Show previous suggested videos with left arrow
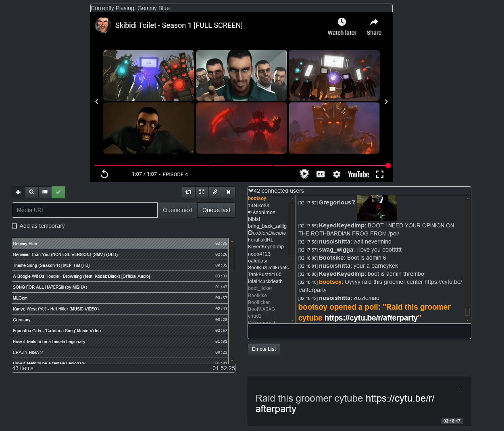Screen dimensions: 504x431 pos(97,102)
